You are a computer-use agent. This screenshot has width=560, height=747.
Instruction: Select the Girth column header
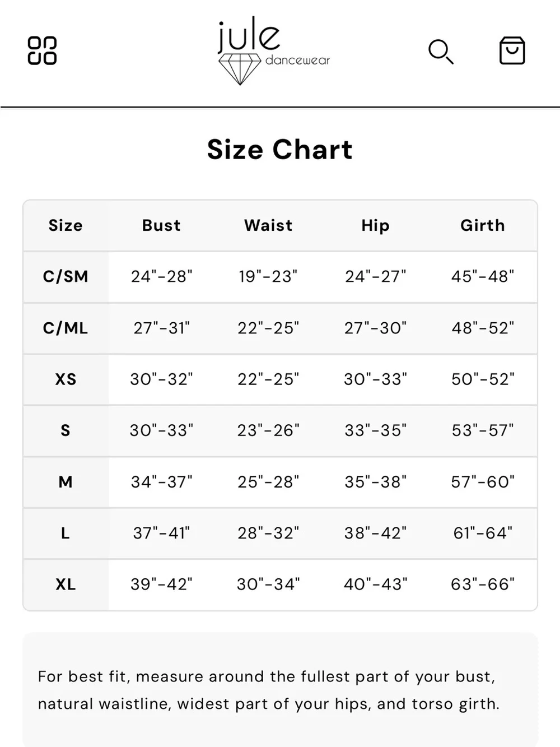point(483,225)
